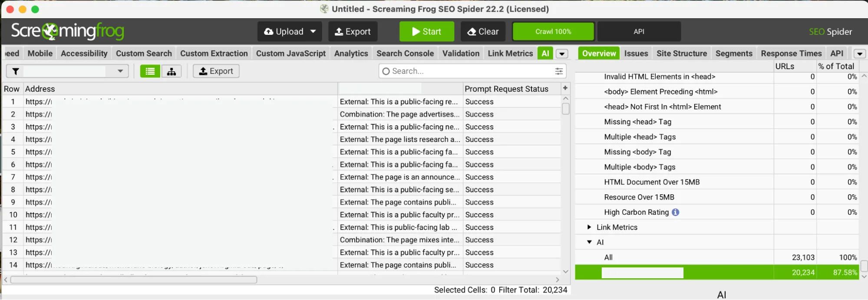Viewport: 868px width, 300px height.
Task: Expand the Upload dropdown arrow
Action: [x=314, y=32]
